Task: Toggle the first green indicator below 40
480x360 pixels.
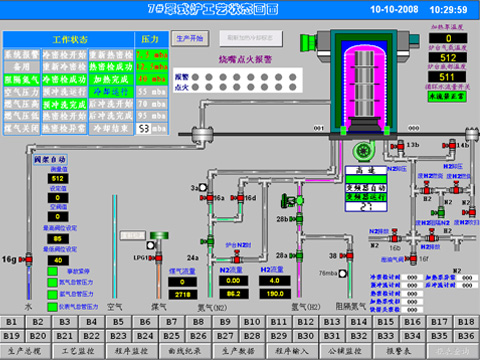Action: pos(53,271)
